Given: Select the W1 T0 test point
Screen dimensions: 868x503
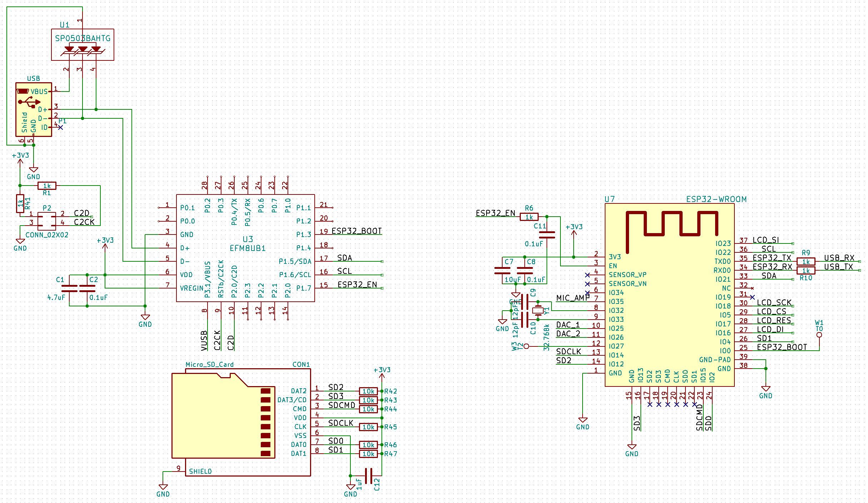Looking at the screenshot, I should (x=819, y=335).
